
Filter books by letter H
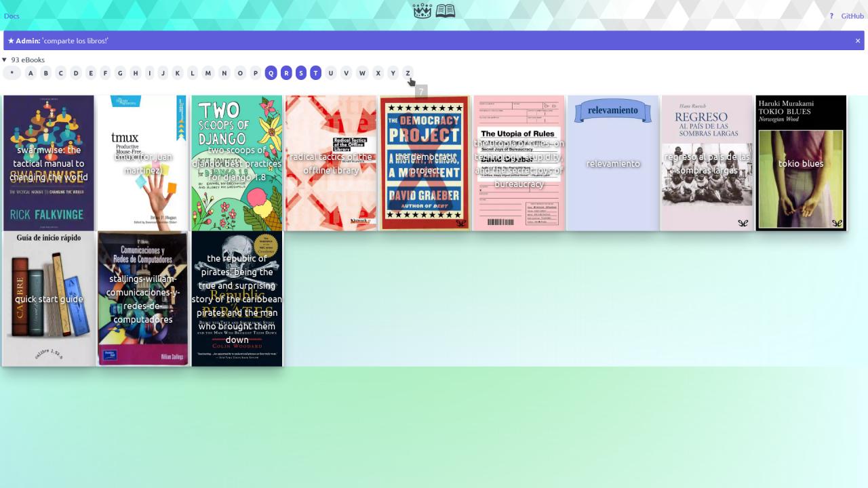click(x=136, y=73)
